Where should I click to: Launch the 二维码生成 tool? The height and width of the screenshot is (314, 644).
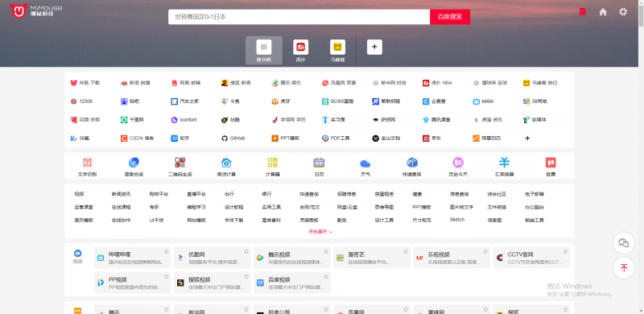(180, 167)
